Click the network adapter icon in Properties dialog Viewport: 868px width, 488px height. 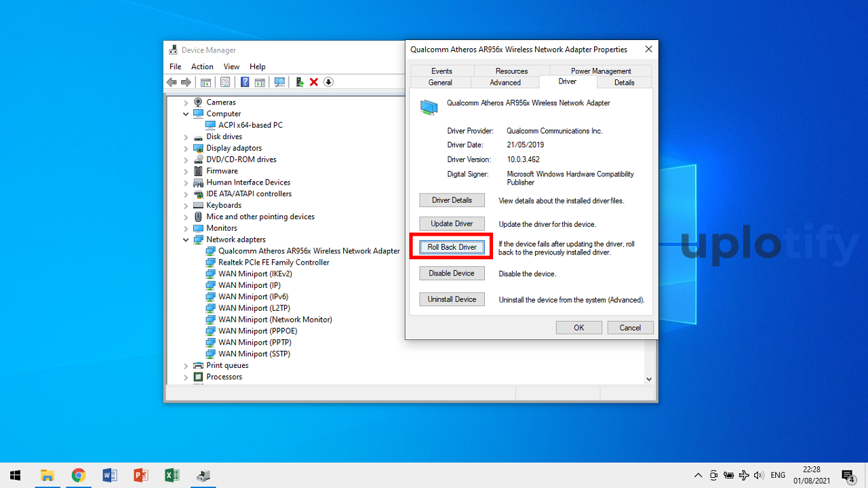point(429,107)
